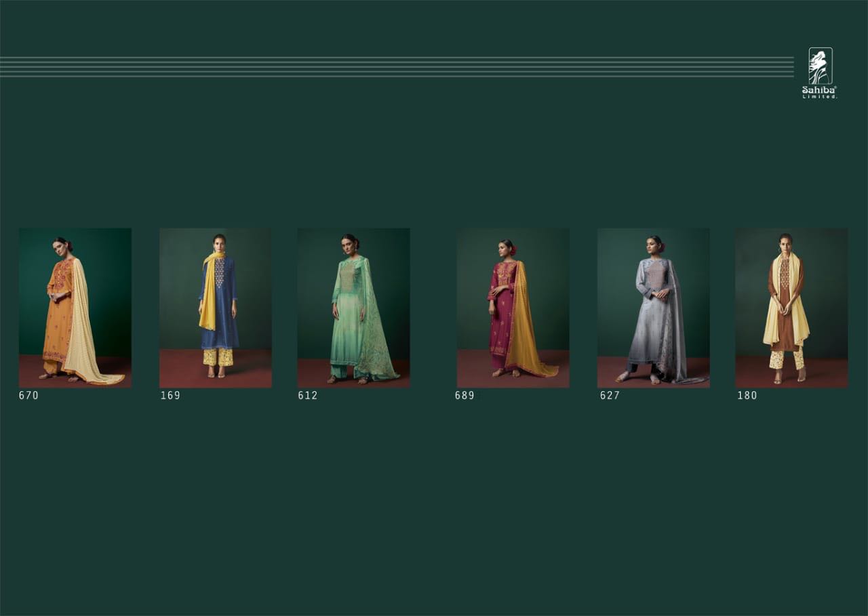Click the yellow dupatta on blue kurta model
This screenshot has width=868, height=616.
pyautogui.click(x=208, y=298)
